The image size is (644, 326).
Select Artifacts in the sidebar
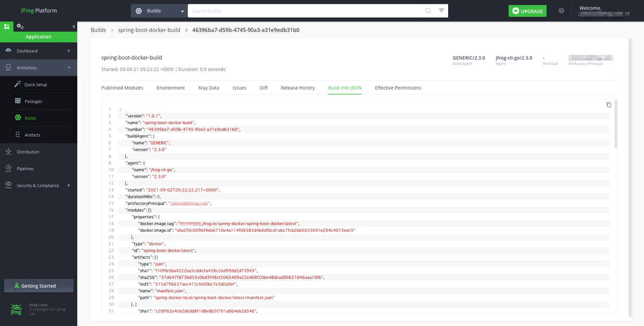32,135
